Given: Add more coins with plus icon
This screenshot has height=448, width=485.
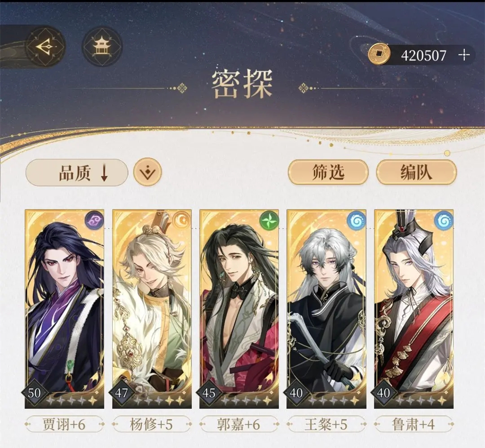Looking at the screenshot, I should (x=463, y=55).
